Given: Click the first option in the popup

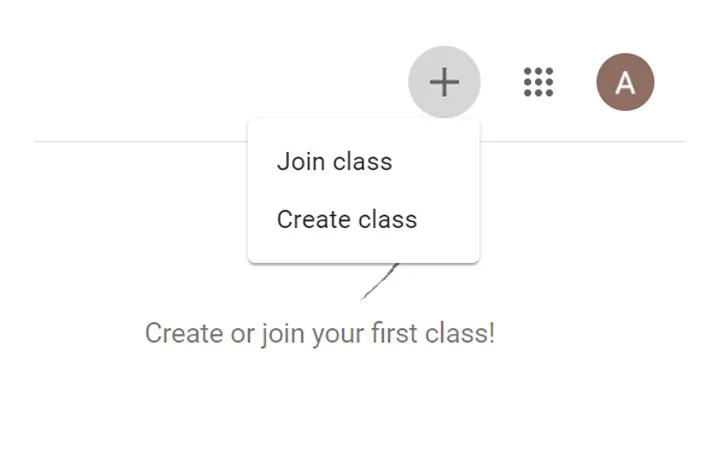Looking at the screenshot, I should click(x=334, y=162).
